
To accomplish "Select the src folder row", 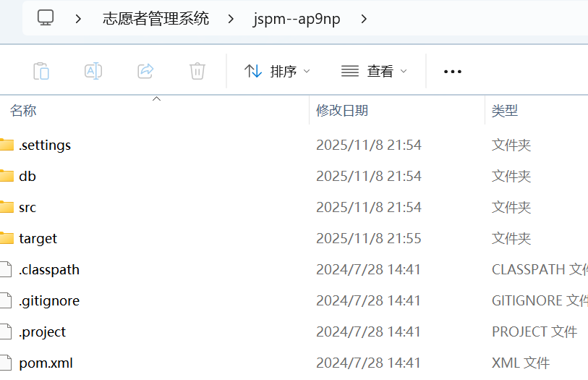I will [294, 207].
